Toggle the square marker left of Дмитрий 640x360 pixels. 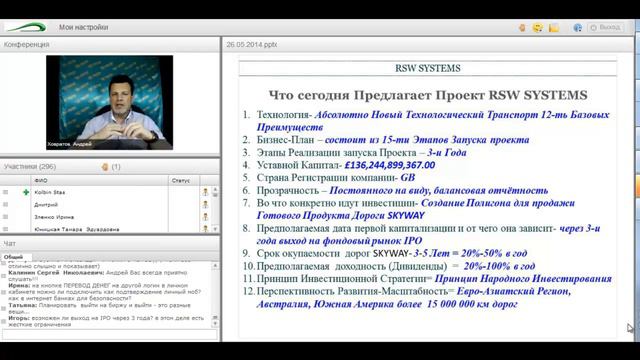pos(5,204)
